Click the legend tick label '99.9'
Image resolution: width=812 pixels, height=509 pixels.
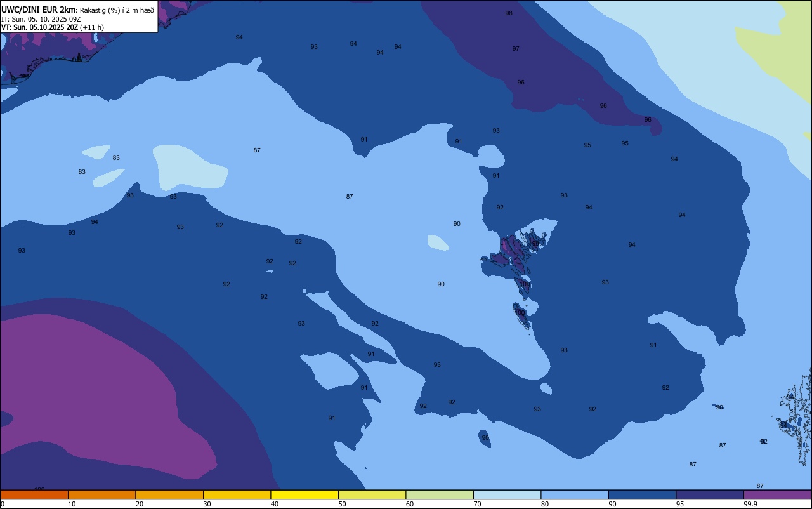(751, 504)
